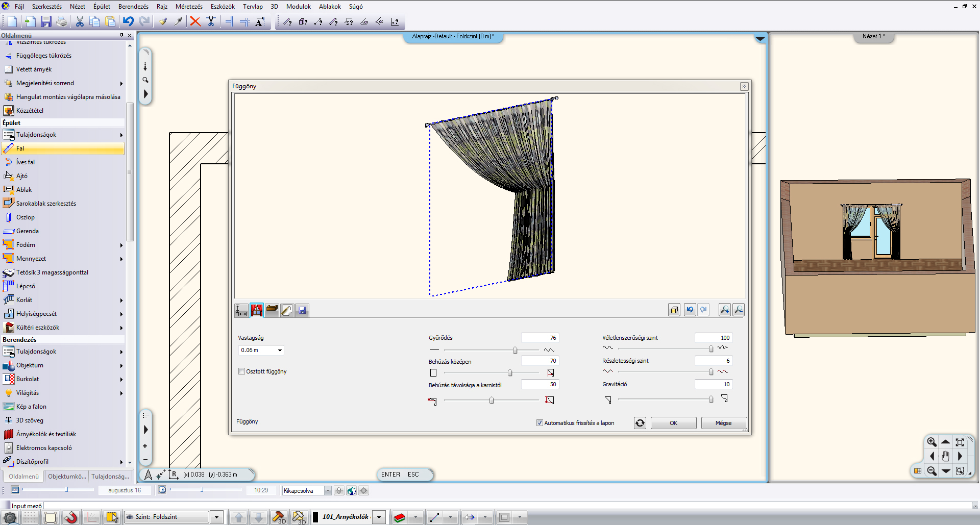The height and width of the screenshot is (525, 980).
Task: Click the red X delete icon
Action: pyautogui.click(x=195, y=21)
